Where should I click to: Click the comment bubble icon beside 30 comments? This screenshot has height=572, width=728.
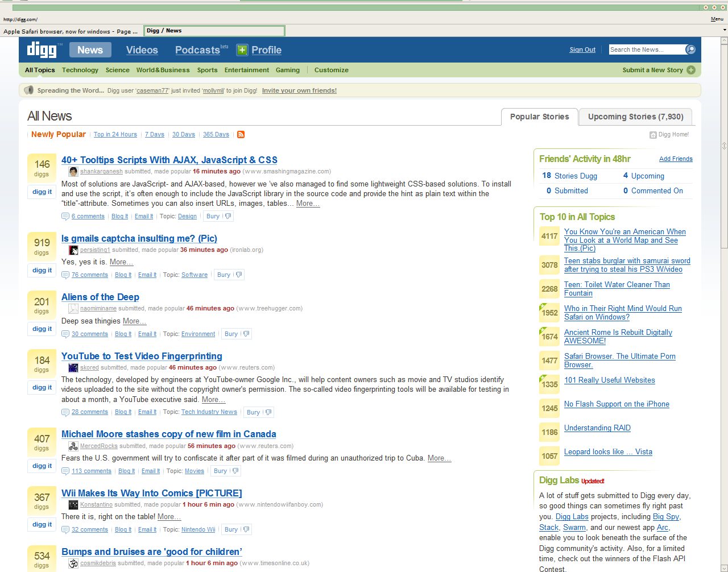pyautogui.click(x=65, y=334)
